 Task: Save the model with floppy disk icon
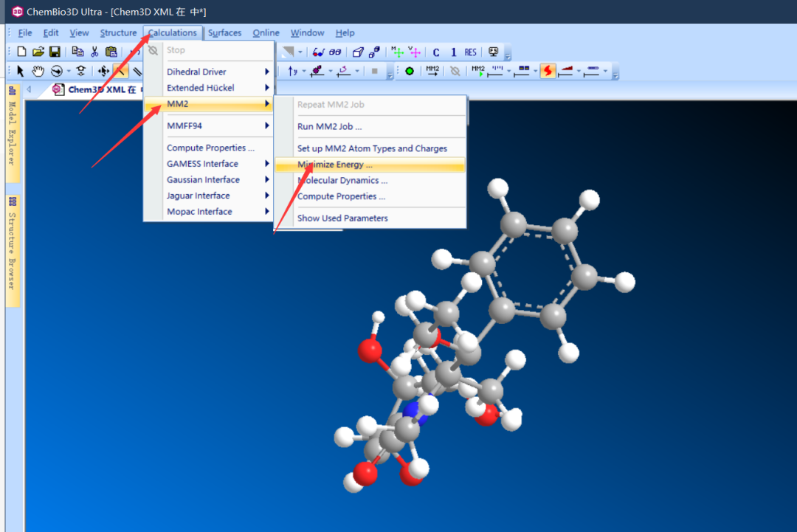[55, 52]
